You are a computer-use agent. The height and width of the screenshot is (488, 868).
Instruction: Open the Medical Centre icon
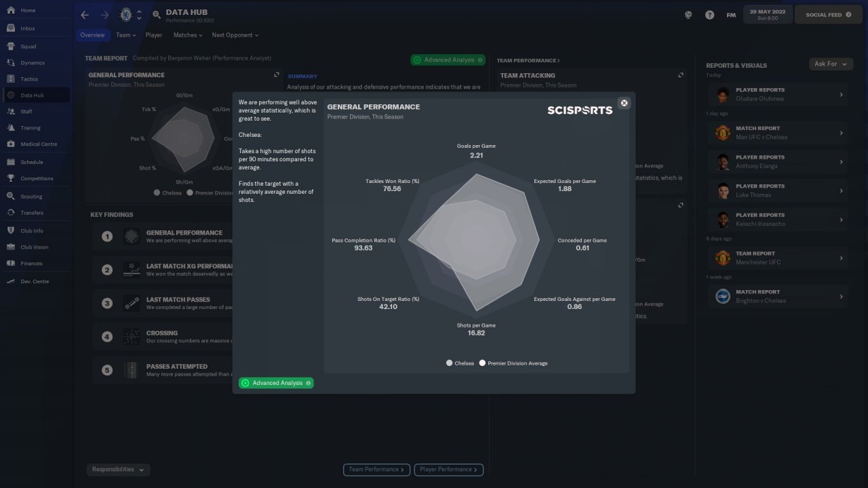pyautogui.click(x=11, y=144)
